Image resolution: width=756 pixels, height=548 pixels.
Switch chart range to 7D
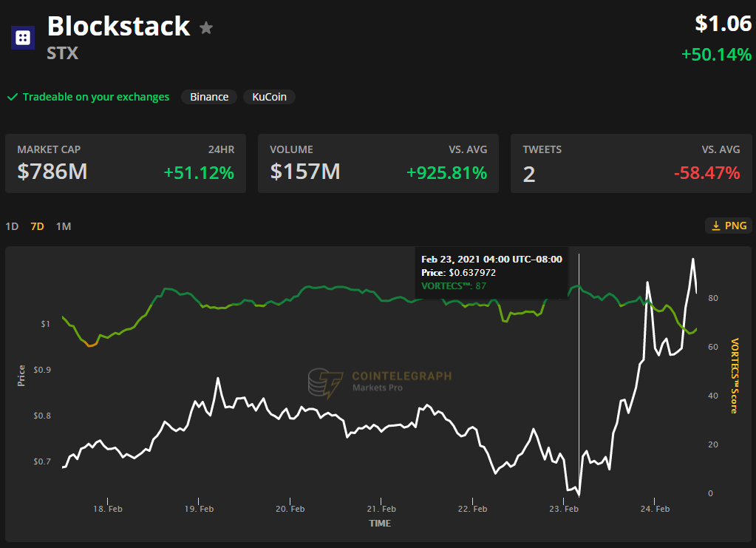click(37, 226)
